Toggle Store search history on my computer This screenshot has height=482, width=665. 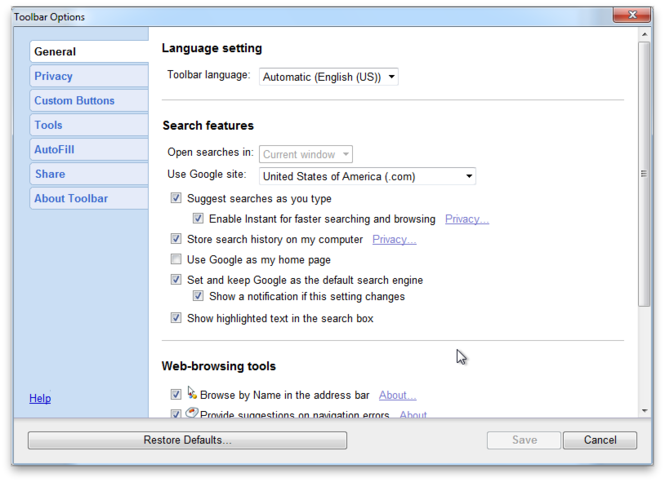pos(176,239)
